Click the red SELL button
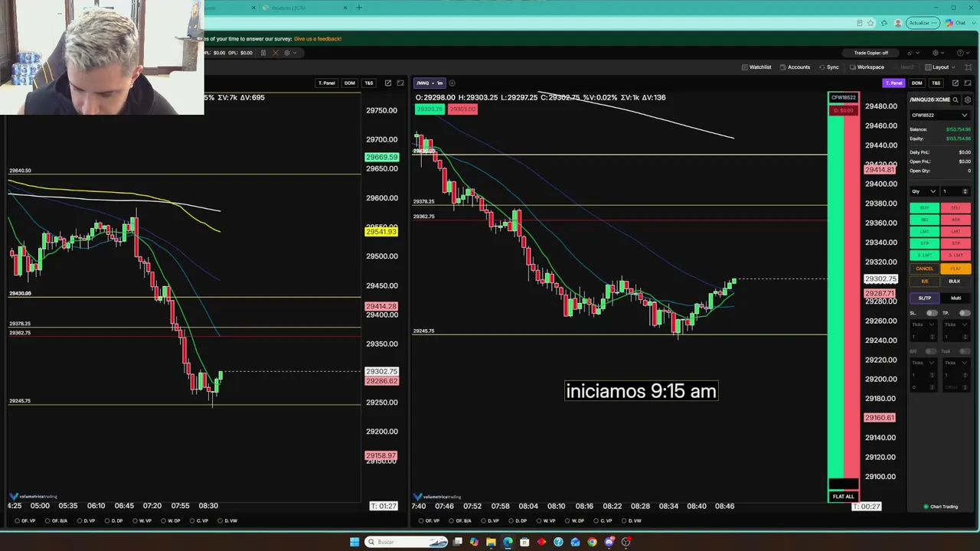The height and width of the screenshot is (551, 980). (955, 207)
